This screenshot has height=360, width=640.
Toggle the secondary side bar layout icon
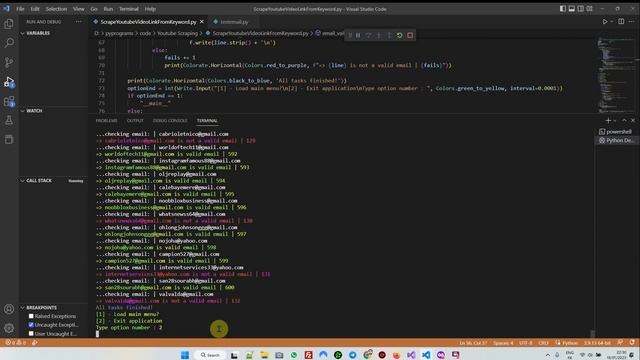(x=580, y=9)
